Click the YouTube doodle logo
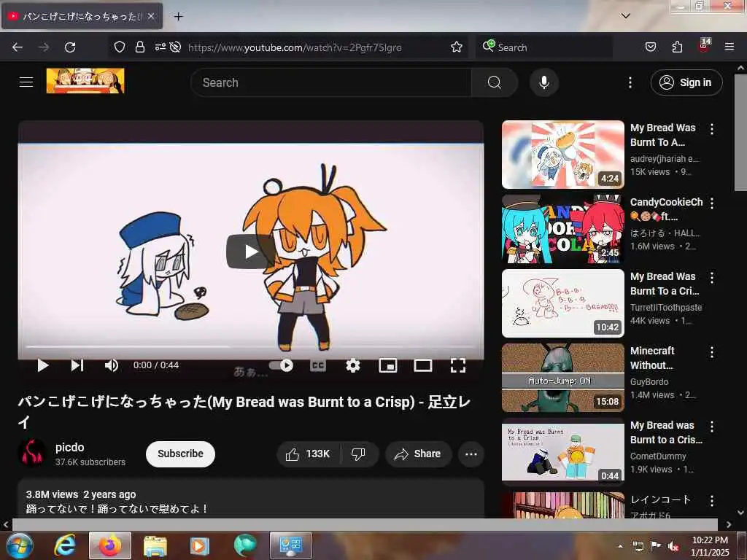Image resolution: width=747 pixels, height=560 pixels. pyautogui.click(x=85, y=80)
